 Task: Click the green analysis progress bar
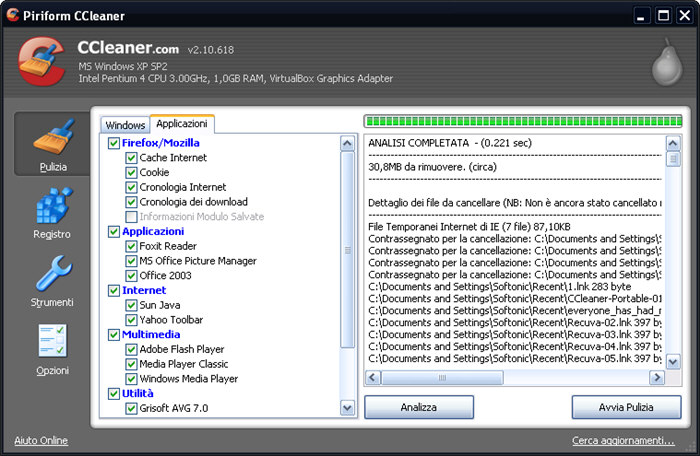click(523, 121)
